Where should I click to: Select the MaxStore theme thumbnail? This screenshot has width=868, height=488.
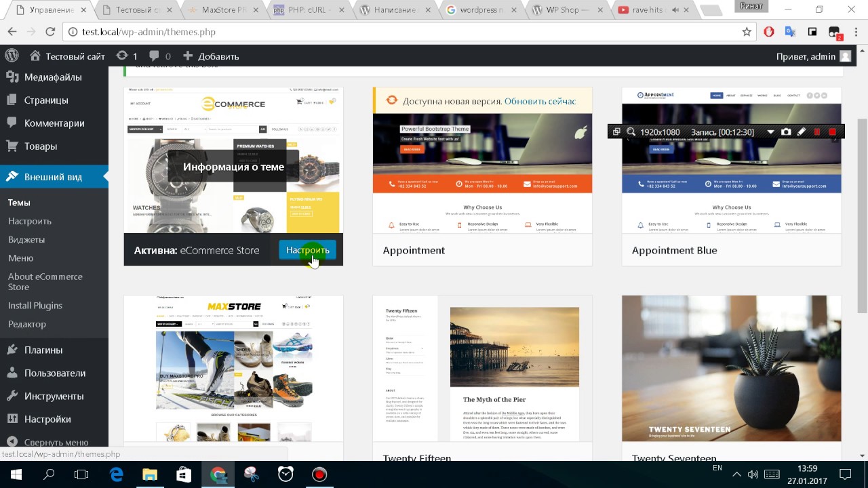tap(233, 369)
